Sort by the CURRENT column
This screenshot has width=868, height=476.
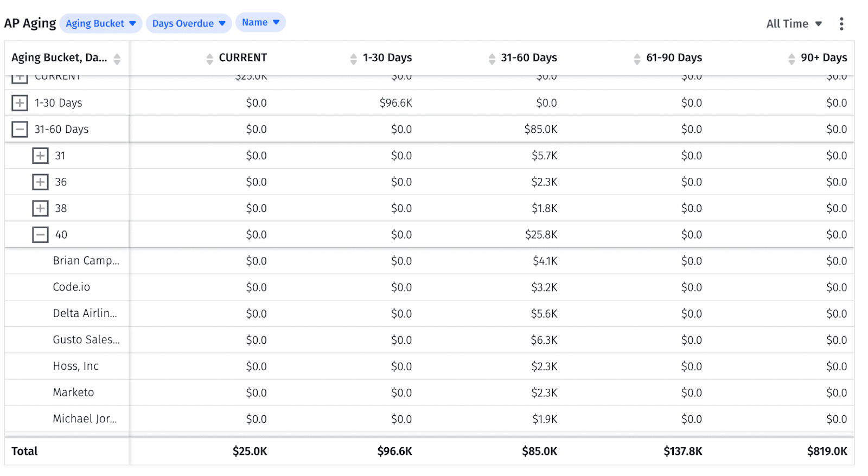click(x=210, y=59)
